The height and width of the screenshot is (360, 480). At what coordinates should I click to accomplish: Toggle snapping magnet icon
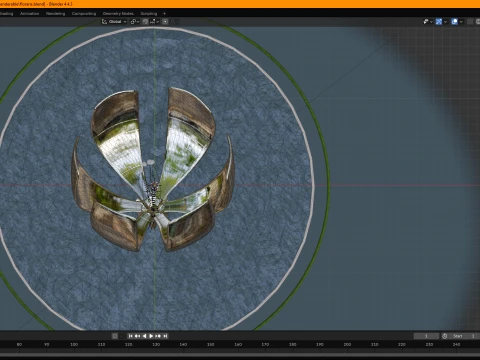[145, 22]
